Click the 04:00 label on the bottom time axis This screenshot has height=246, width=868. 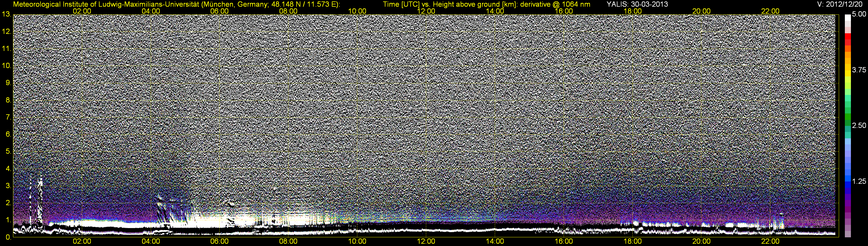point(151,242)
